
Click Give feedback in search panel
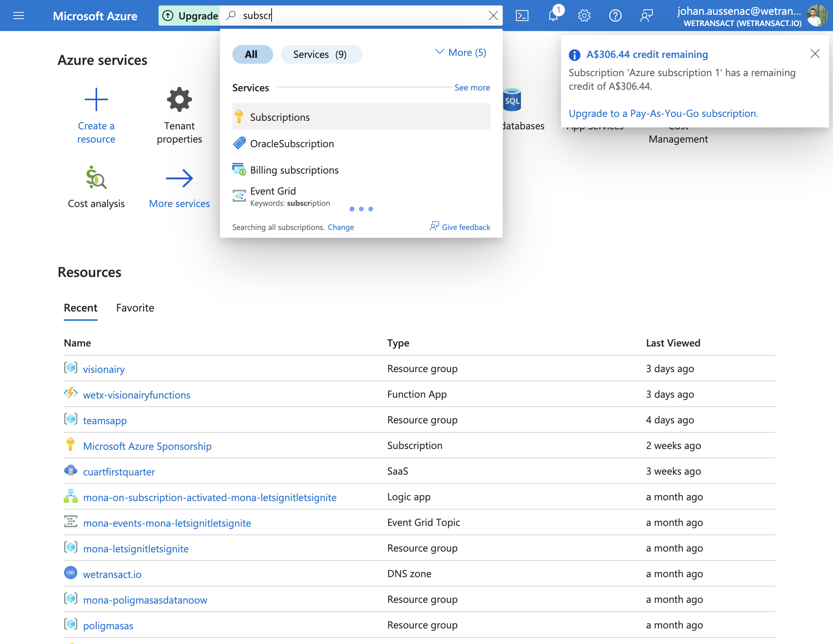click(460, 227)
